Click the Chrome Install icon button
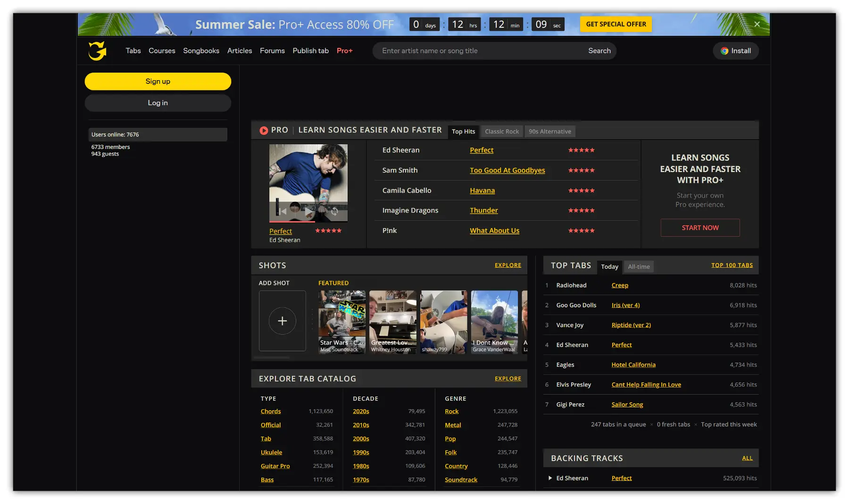Viewport: 849px width, 504px height. click(735, 51)
